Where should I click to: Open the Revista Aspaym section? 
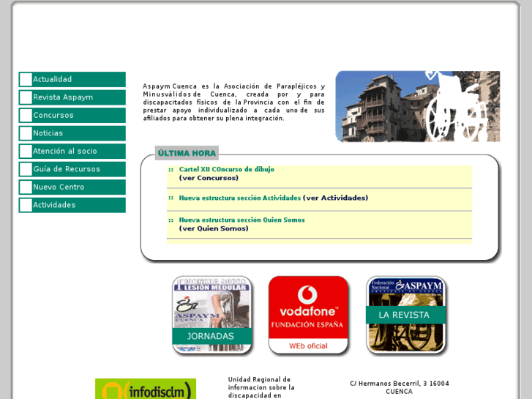click(x=72, y=97)
